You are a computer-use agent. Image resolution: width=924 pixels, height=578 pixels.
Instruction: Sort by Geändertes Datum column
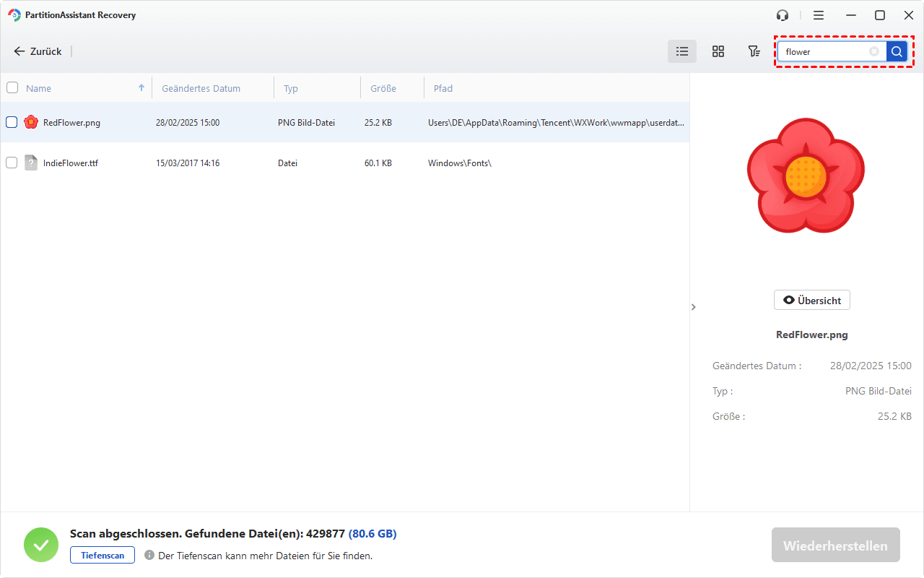coord(201,88)
